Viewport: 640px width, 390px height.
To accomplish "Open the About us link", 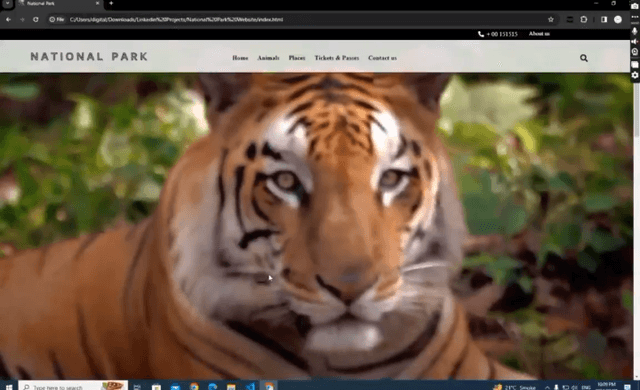I will [x=539, y=34].
